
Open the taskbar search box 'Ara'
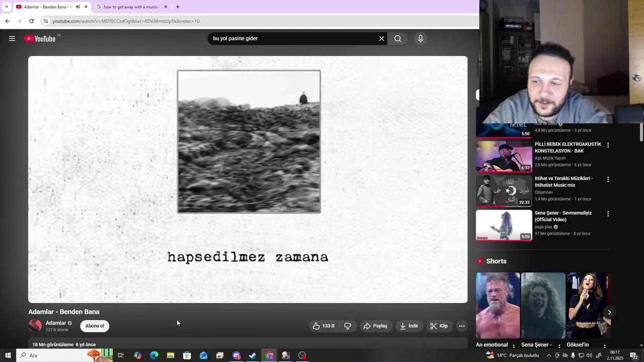click(64, 355)
